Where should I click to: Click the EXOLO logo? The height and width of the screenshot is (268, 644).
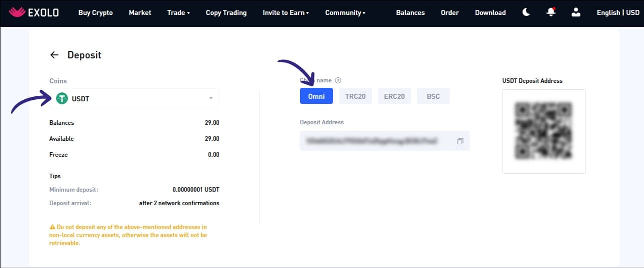click(34, 12)
